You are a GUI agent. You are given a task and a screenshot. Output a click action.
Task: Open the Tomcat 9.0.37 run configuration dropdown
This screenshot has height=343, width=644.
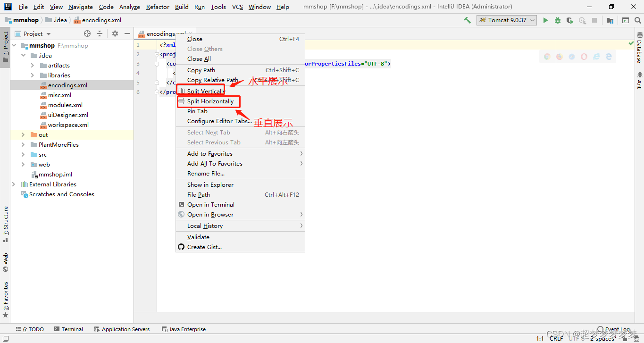coord(507,20)
